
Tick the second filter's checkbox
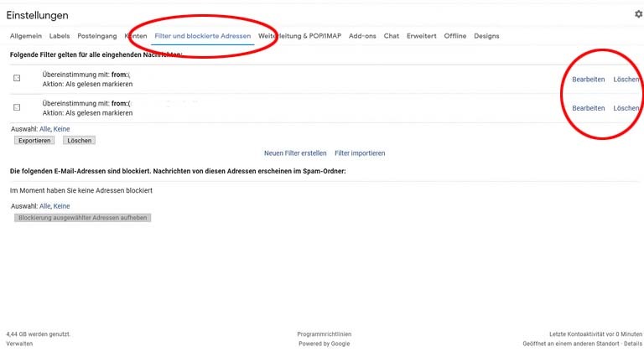[x=17, y=108]
